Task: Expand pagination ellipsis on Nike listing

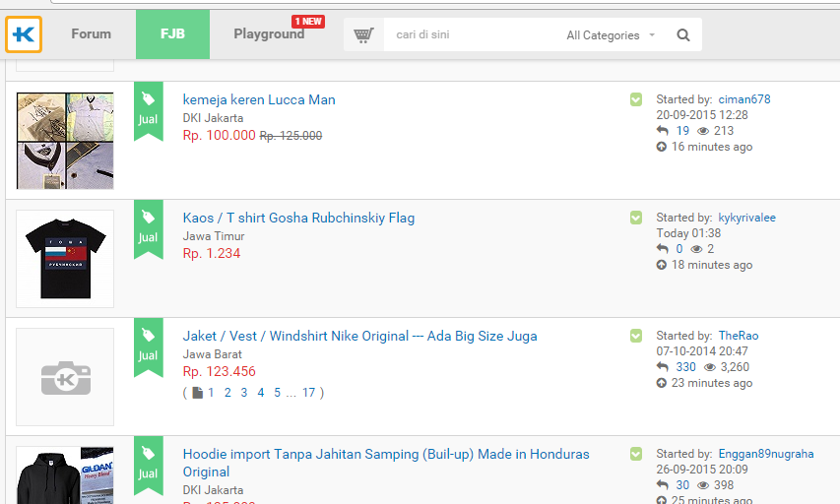Action: [x=291, y=393]
